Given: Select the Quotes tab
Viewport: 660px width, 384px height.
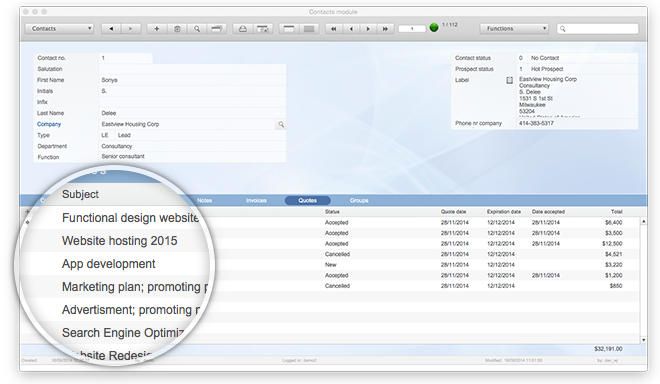Looking at the screenshot, I should pyautogui.click(x=308, y=200).
